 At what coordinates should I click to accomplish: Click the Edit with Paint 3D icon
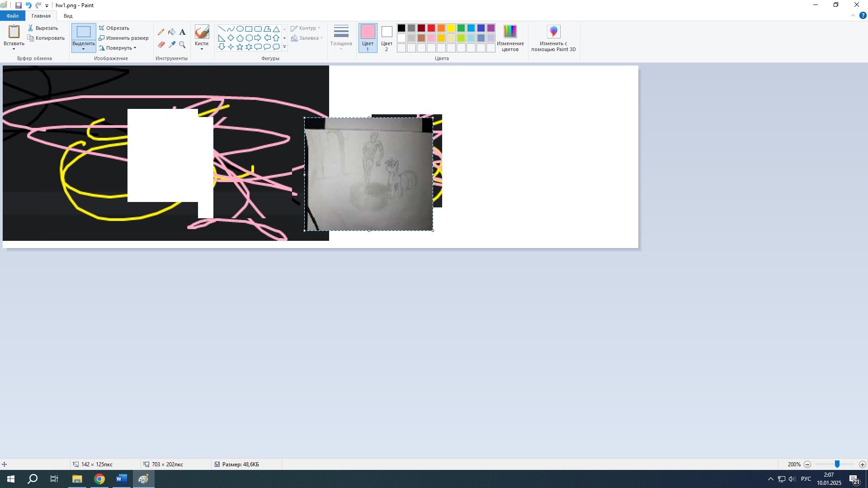point(553,32)
